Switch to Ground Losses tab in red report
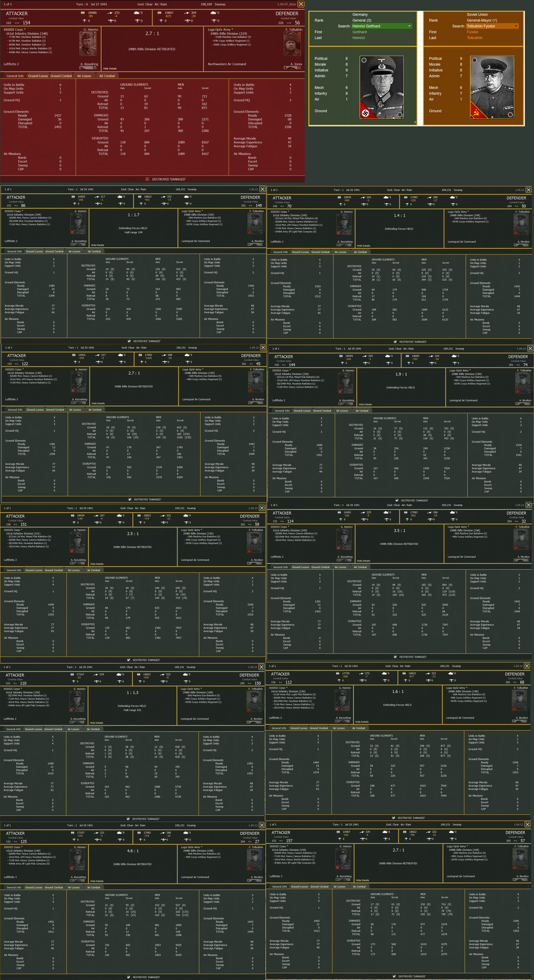 coord(38,76)
